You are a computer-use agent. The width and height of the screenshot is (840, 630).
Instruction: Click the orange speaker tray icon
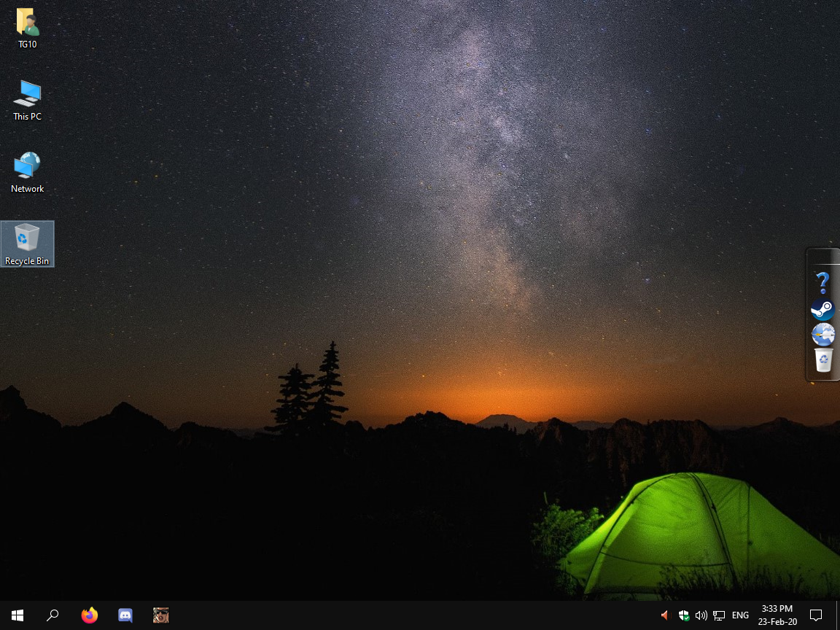point(665,615)
